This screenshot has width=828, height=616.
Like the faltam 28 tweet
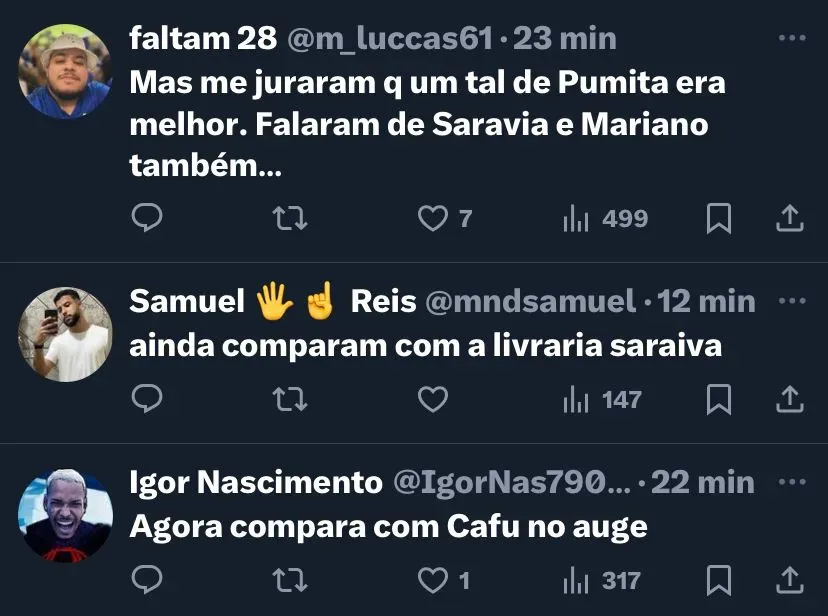(433, 218)
